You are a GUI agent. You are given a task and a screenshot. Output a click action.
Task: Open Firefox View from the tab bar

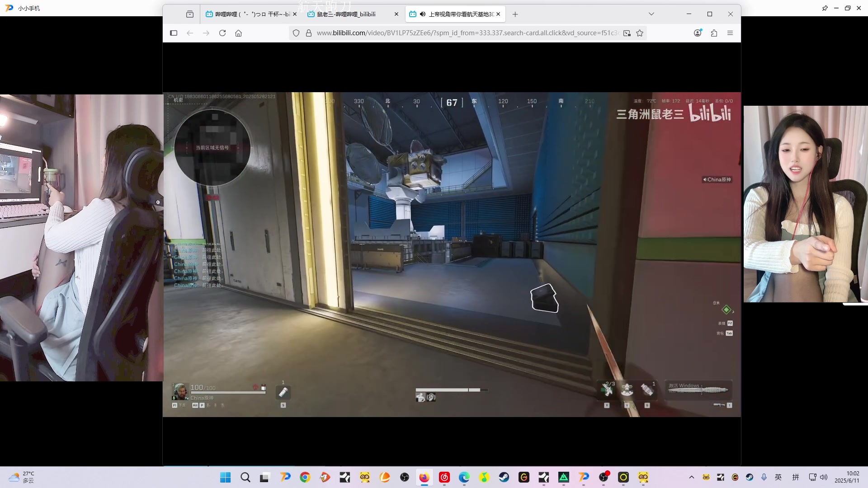(190, 14)
